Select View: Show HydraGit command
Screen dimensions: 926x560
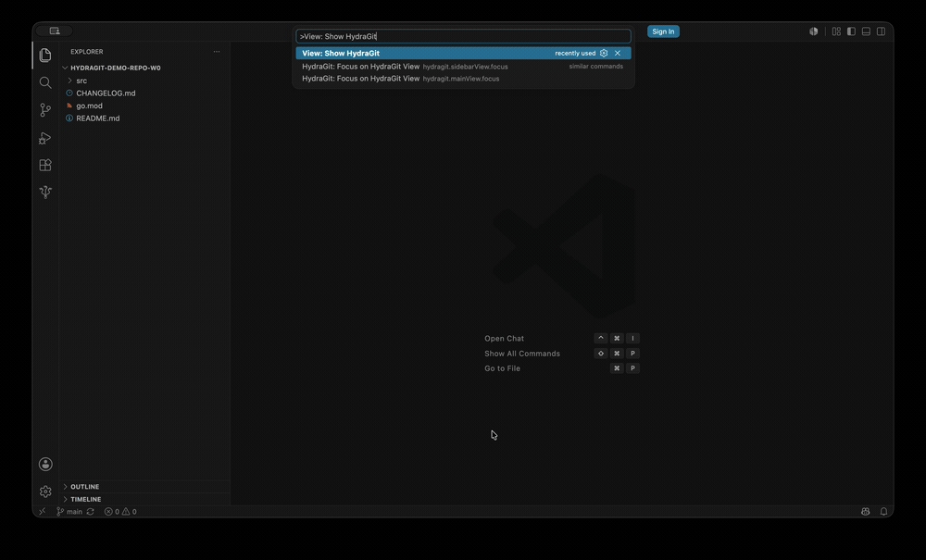[464, 53]
